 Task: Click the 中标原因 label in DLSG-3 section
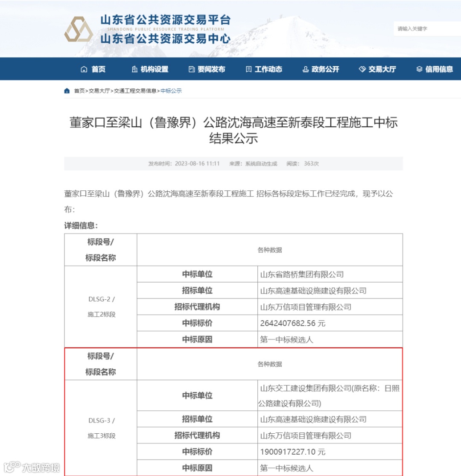197,468
